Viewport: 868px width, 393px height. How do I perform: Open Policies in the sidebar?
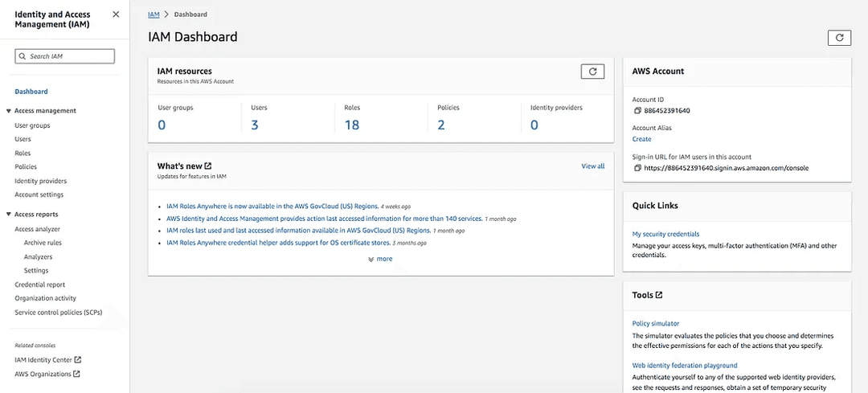point(26,166)
